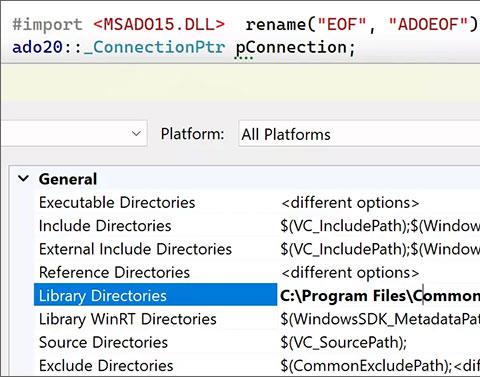Click the ado20 namespace in code
This screenshot has width=480, height=377.
(x=37, y=47)
